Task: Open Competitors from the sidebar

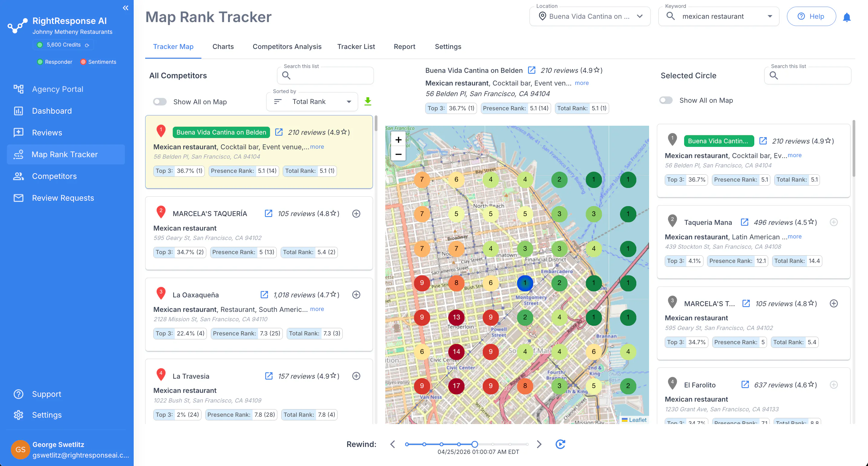Action: tap(66, 176)
